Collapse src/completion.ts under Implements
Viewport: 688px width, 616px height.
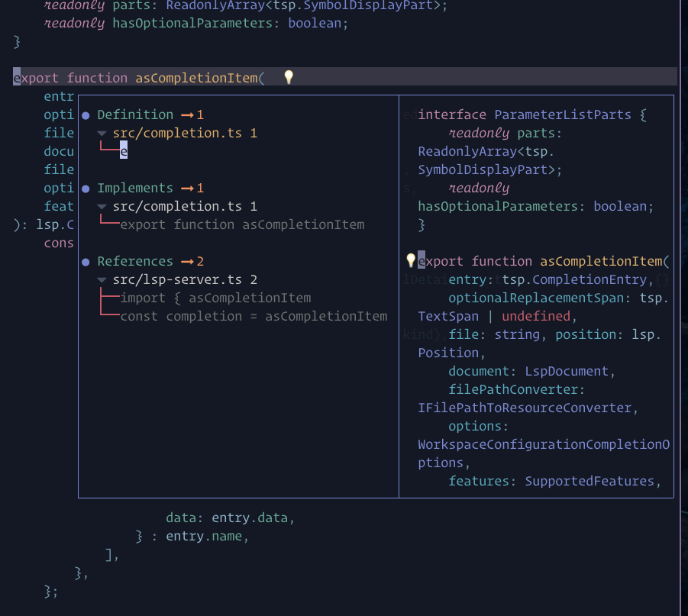pos(102,205)
